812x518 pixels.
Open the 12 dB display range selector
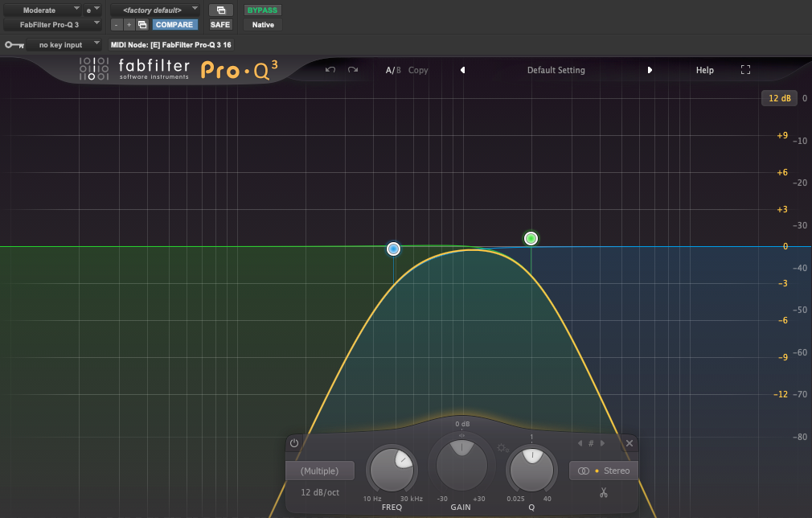(779, 98)
